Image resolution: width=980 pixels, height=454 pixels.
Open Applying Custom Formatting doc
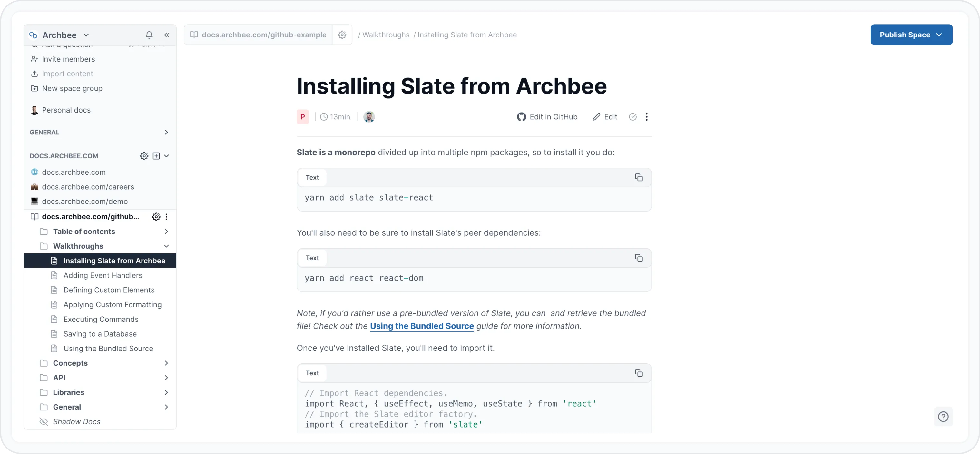coord(112,304)
